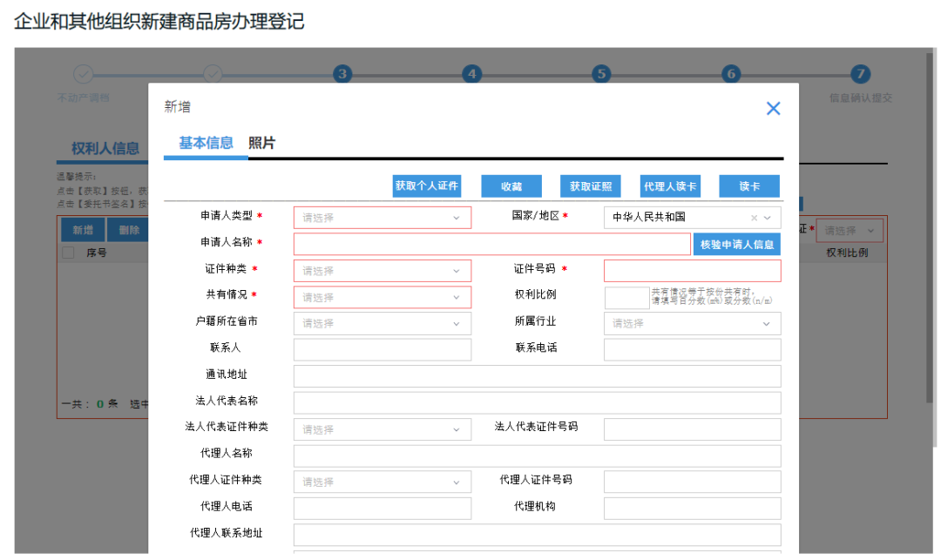Screen dimensions: 941x560
Task: Click the 删除 button next to 新增
Action: pyautogui.click(x=126, y=229)
